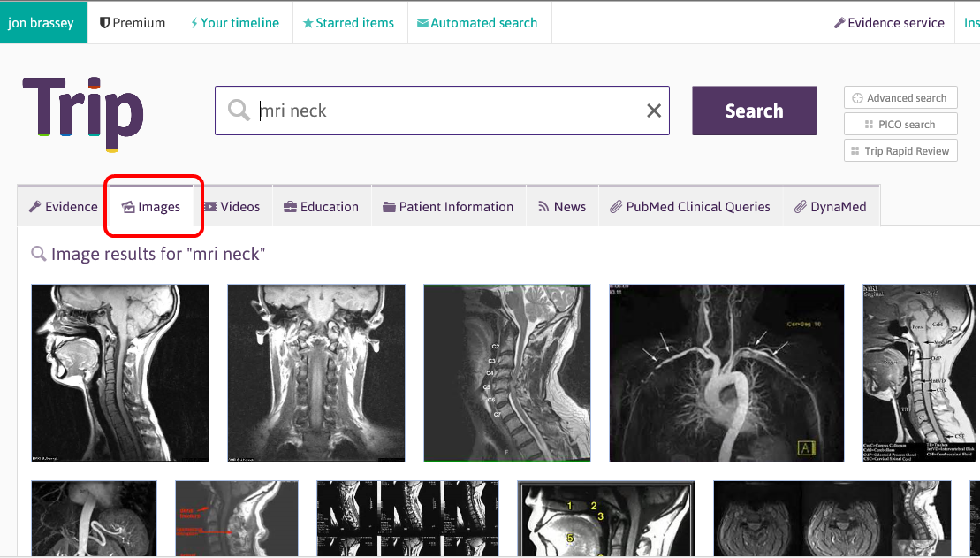
Task: Open Evidence service link
Action: [x=889, y=23]
